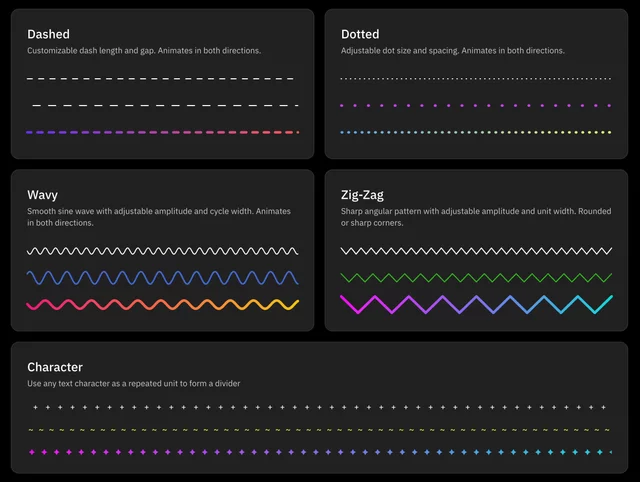The width and height of the screenshot is (640, 482).
Task: Select the white zig-zag divider
Action: click(476, 251)
